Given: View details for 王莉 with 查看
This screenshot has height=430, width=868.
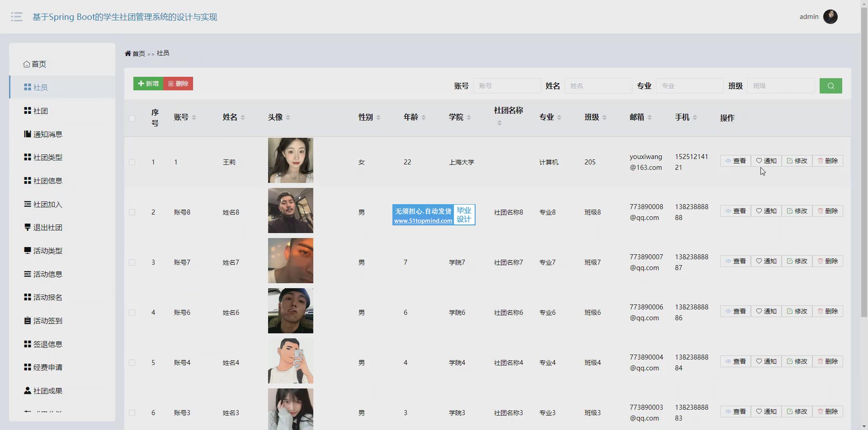Looking at the screenshot, I should tap(735, 161).
